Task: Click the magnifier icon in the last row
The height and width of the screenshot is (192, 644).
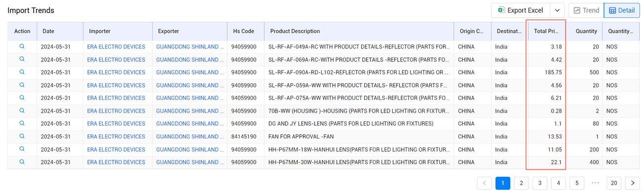Action: tap(22, 162)
